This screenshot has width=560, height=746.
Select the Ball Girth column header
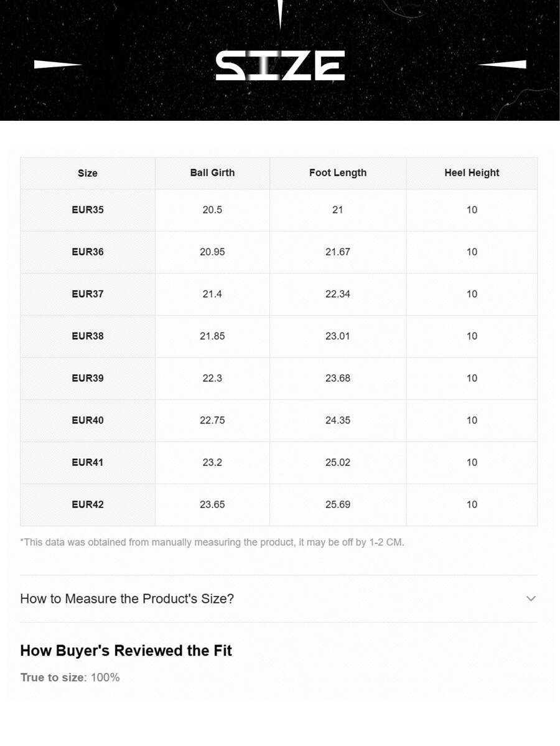coord(212,172)
